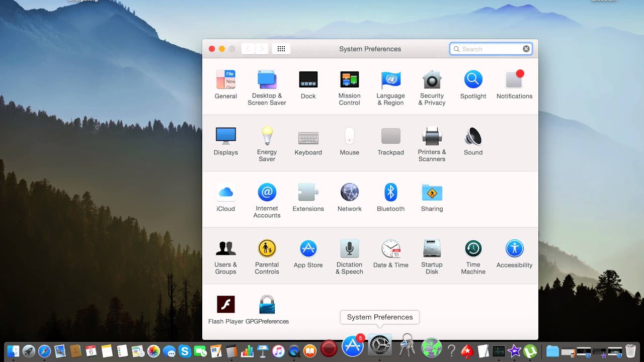
Task: Open the Time Machine pane
Action: tap(473, 257)
